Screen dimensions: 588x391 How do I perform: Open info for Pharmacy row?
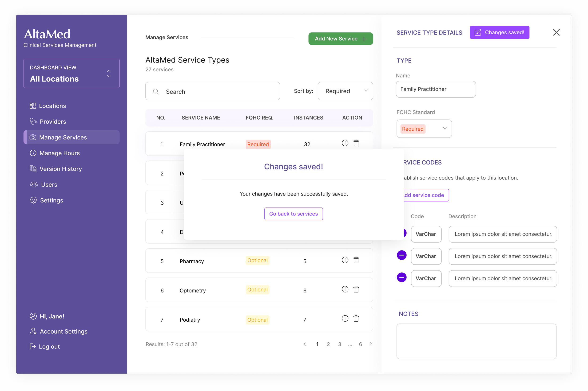click(x=345, y=260)
